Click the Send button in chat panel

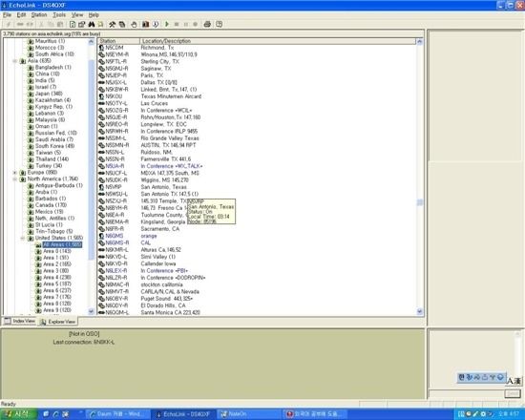click(513, 394)
